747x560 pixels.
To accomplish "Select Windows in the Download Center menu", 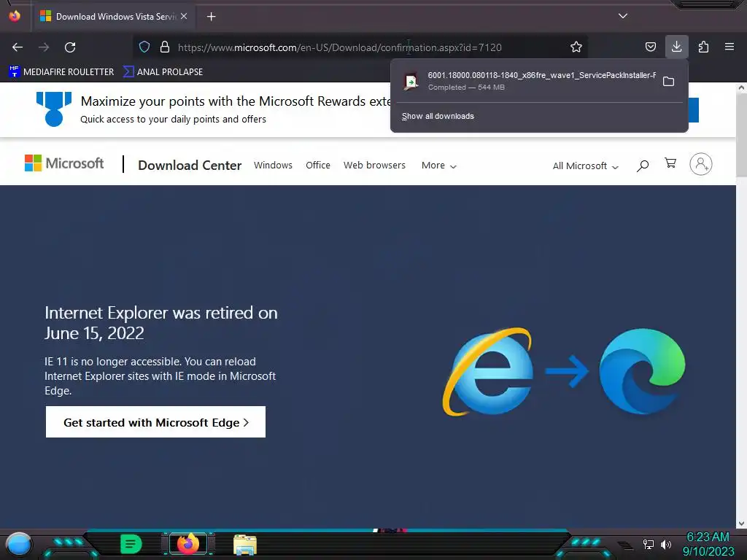I will click(273, 166).
